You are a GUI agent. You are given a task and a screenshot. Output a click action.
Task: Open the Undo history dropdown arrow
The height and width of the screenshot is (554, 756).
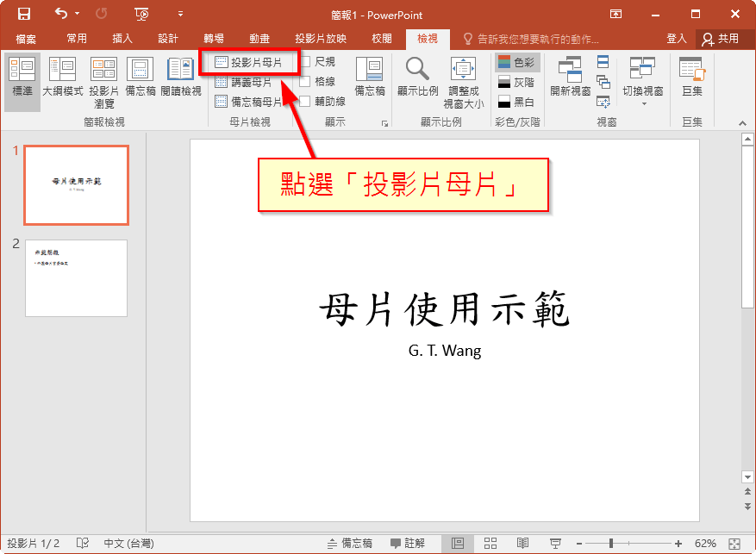point(78,14)
